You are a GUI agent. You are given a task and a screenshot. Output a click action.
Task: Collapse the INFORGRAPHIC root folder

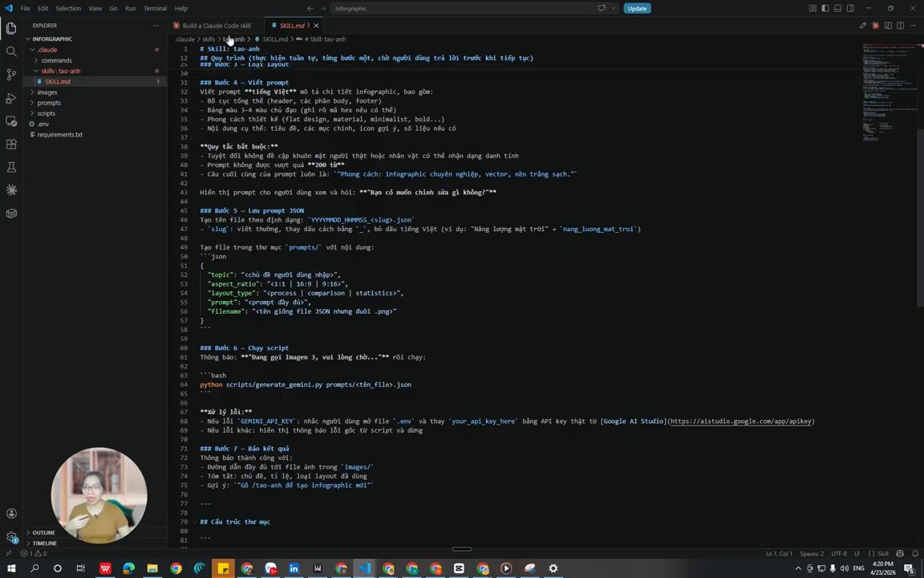pyautogui.click(x=28, y=39)
